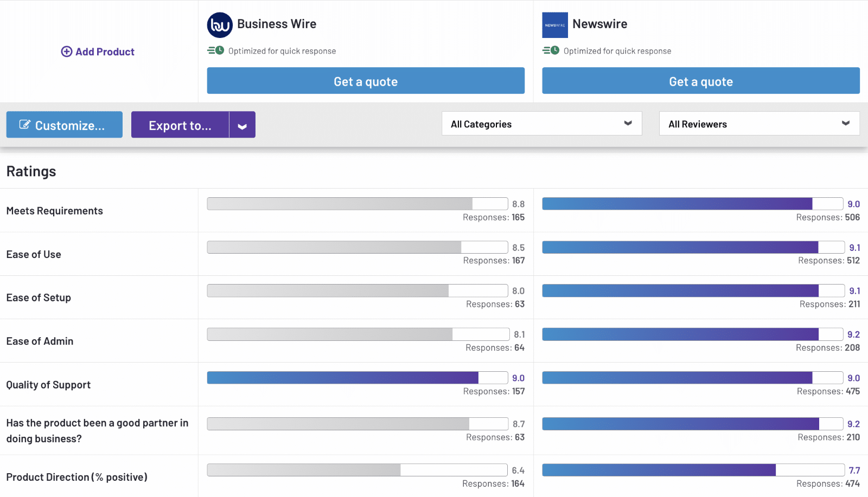Click the Add Product plus icon
This screenshot has height=497, width=868.
67,51
